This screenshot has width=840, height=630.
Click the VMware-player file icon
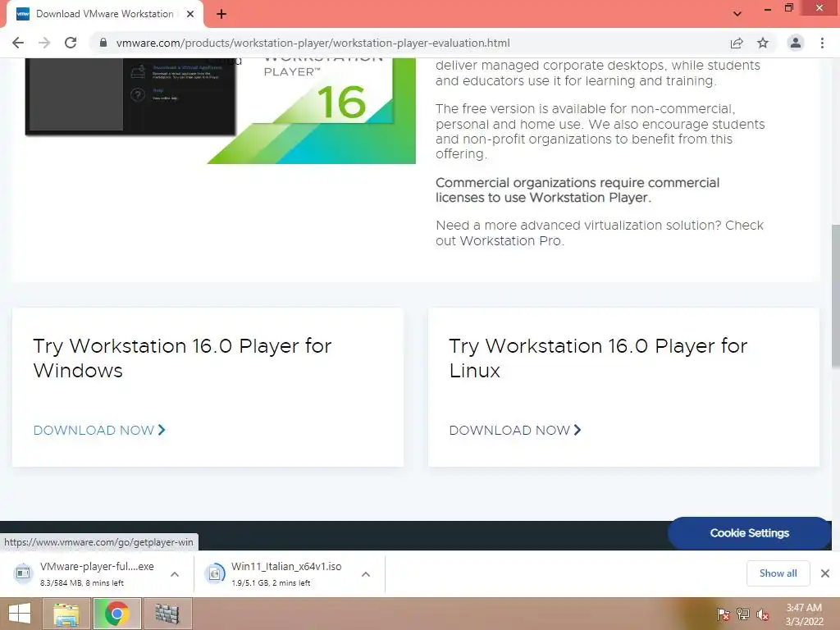[x=23, y=573]
